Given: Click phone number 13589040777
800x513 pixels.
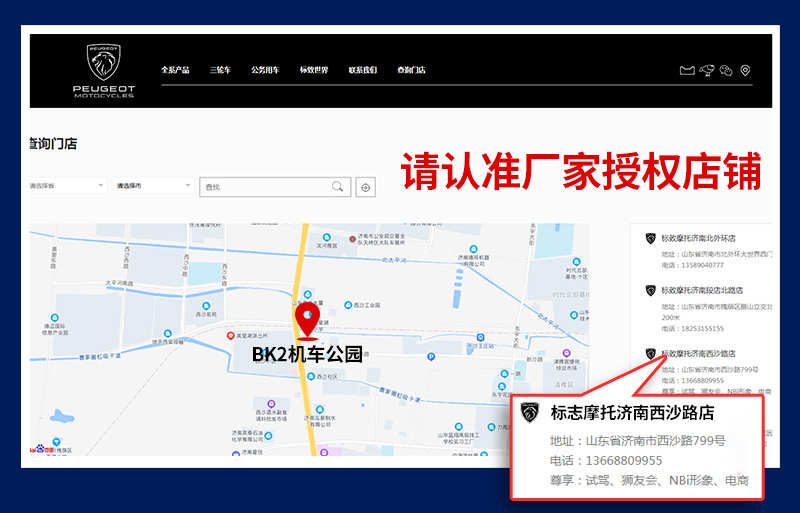Looking at the screenshot, I should (x=702, y=265).
